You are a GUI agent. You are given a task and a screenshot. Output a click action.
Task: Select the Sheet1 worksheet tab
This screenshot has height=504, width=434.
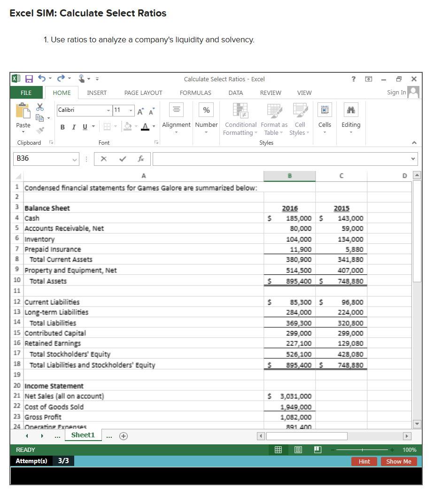coord(83,435)
